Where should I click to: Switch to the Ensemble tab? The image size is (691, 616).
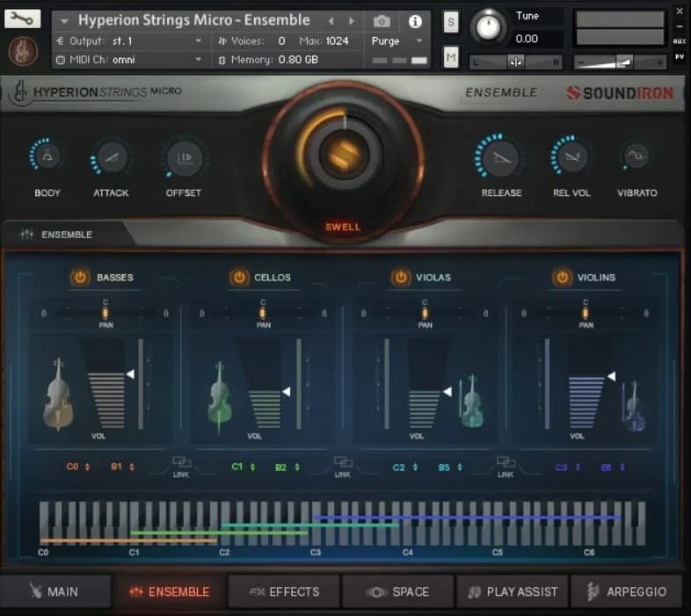(x=170, y=591)
